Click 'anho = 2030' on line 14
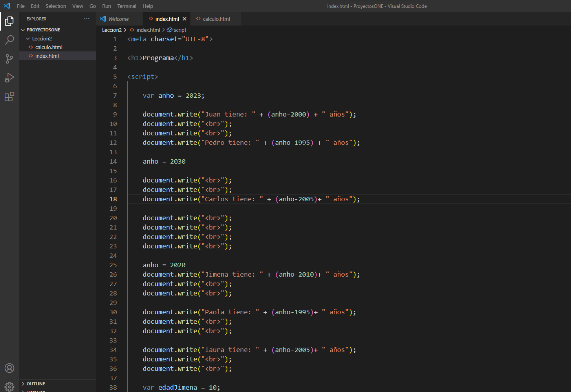Image resolution: width=571 pixels, height=392 pixels. [x=164, y=161]
